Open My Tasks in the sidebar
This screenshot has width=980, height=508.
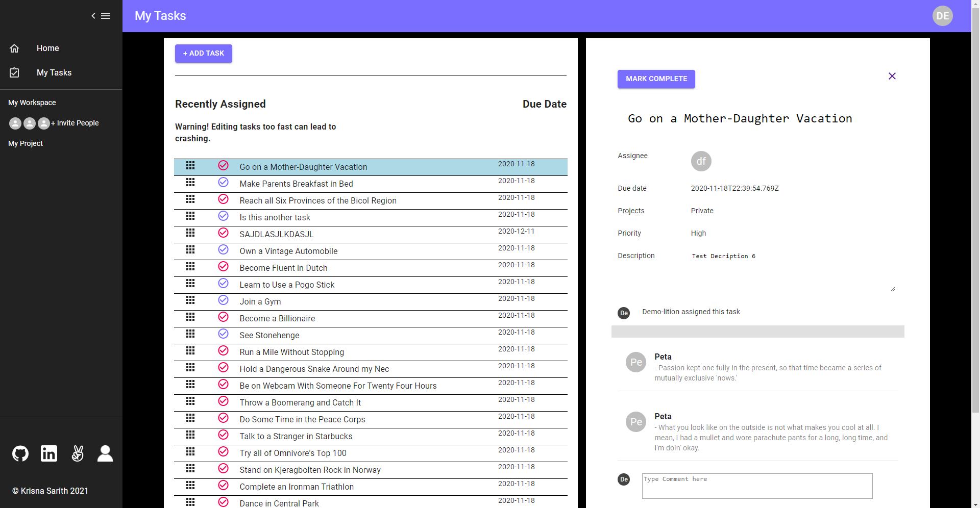click(x=54, y=72)
